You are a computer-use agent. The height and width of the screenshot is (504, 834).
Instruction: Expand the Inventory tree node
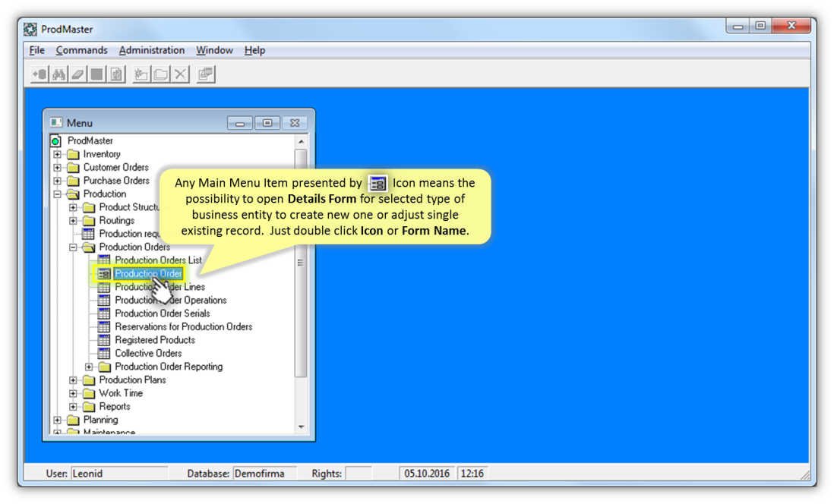[58, 154]
